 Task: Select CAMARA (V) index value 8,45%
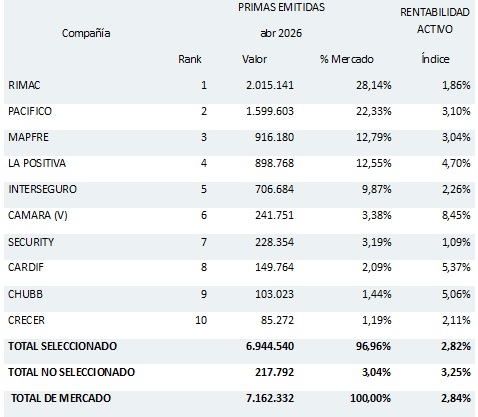456,215
